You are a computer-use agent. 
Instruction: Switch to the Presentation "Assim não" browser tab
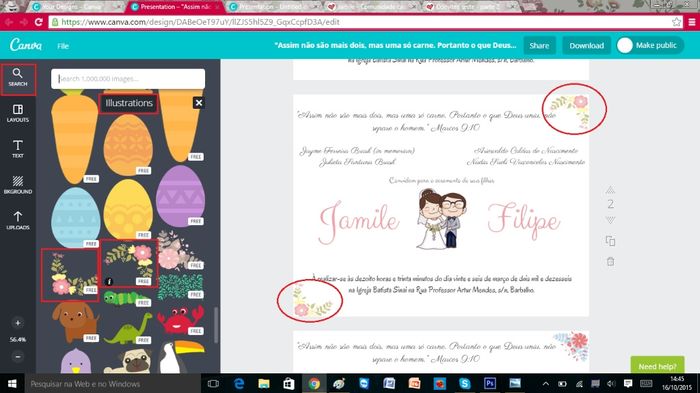175,7
